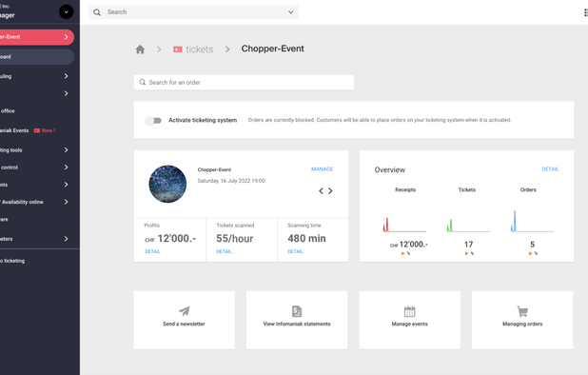The image size is (588, 375).
Task: Click the Orders blue chart
Action: pos(532,221)
